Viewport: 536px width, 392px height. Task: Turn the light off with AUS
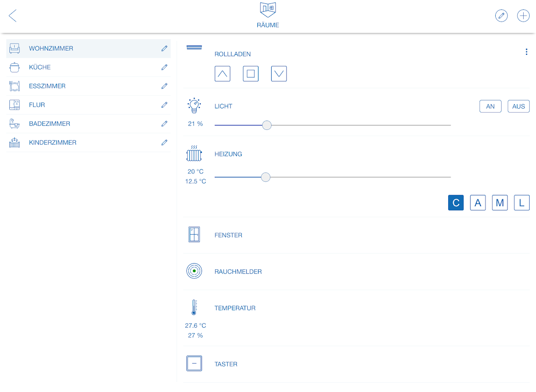518,106
